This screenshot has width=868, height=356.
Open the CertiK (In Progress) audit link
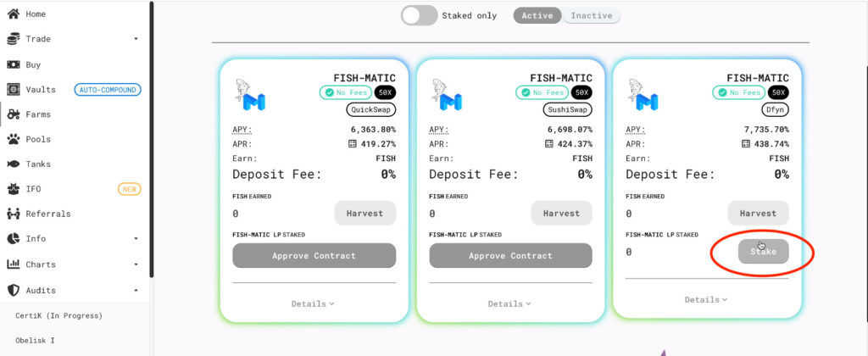click(58, 315)
